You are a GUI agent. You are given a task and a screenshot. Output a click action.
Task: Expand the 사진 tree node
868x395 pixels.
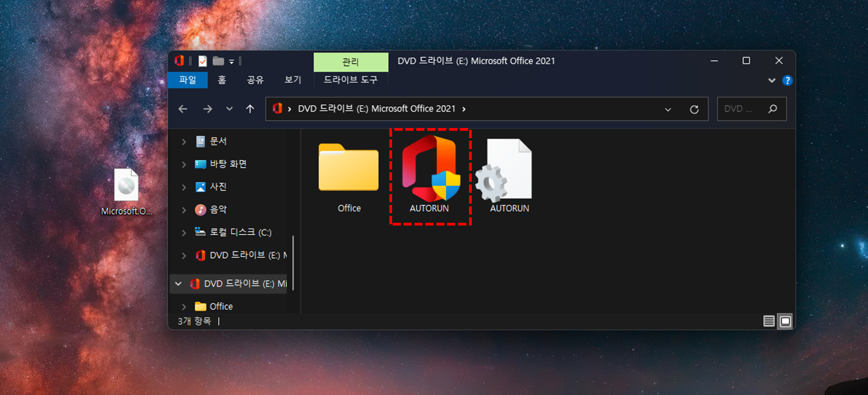184,187
